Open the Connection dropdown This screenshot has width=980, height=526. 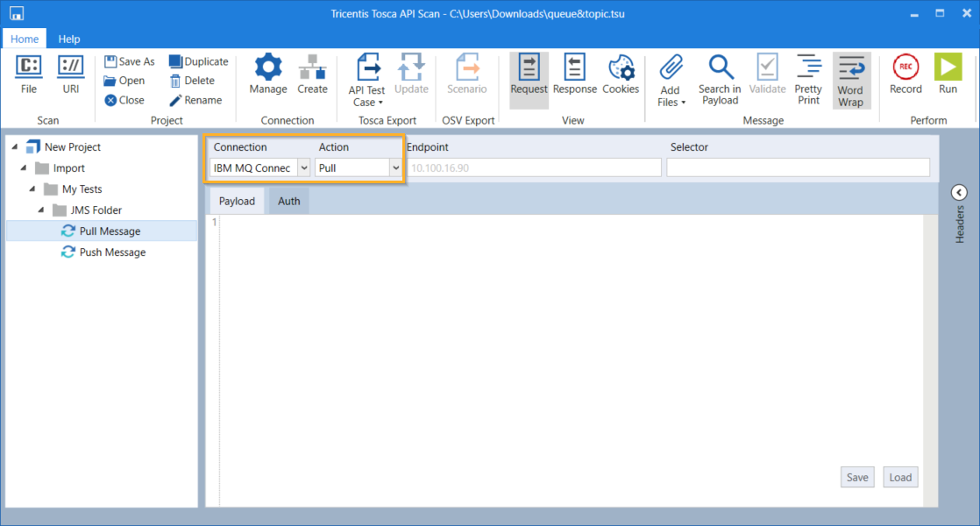point(304,167)
